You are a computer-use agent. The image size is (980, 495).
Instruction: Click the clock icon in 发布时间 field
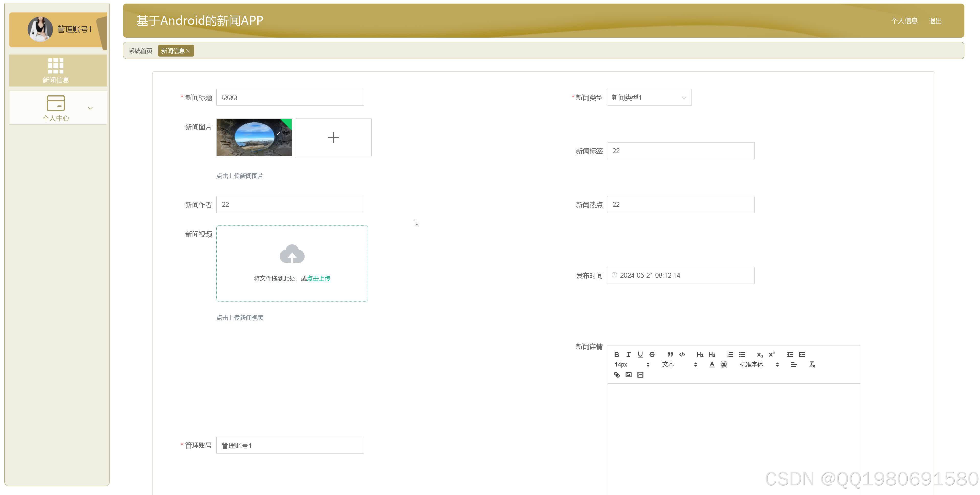click(x=614, y=275)
